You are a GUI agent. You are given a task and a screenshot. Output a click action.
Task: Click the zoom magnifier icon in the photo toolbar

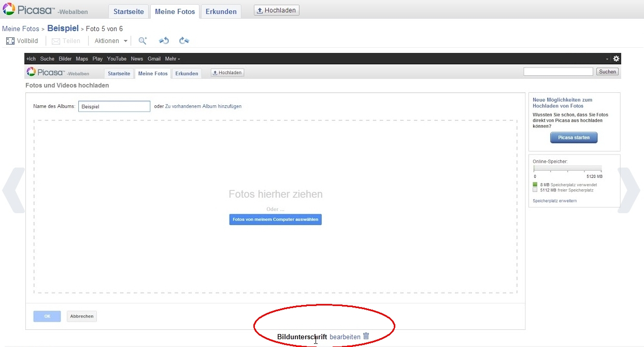point(142,40)
